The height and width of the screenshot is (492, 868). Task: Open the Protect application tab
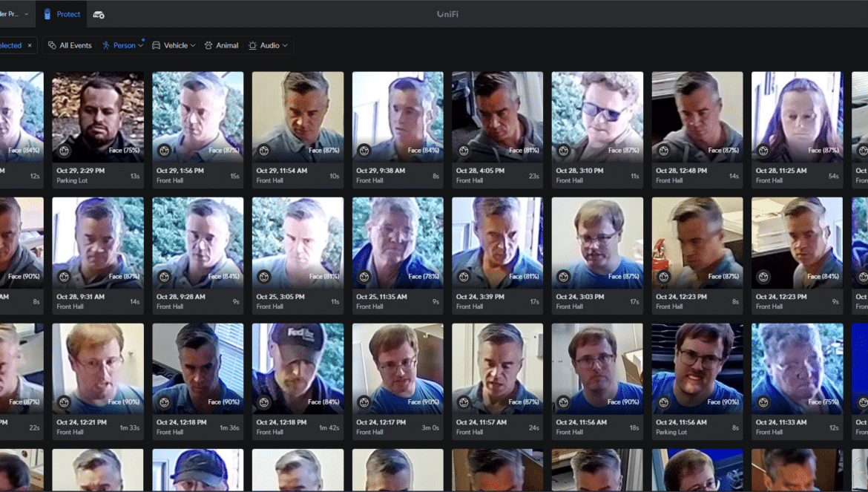(62, 14)
